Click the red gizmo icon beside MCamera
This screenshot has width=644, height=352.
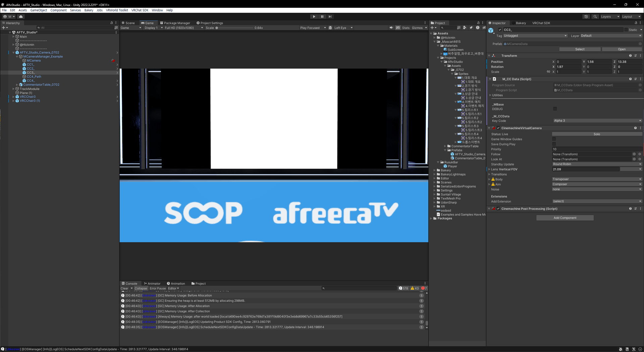[113, 61]
